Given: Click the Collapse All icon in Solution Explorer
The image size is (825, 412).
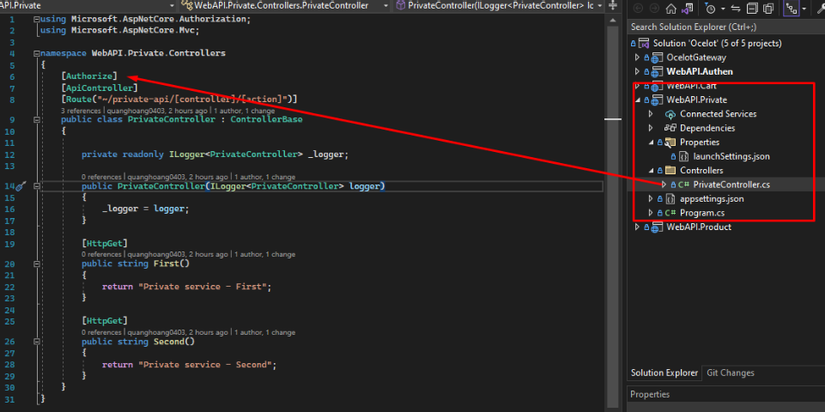Looking at the screenshot, I should 752,9.
